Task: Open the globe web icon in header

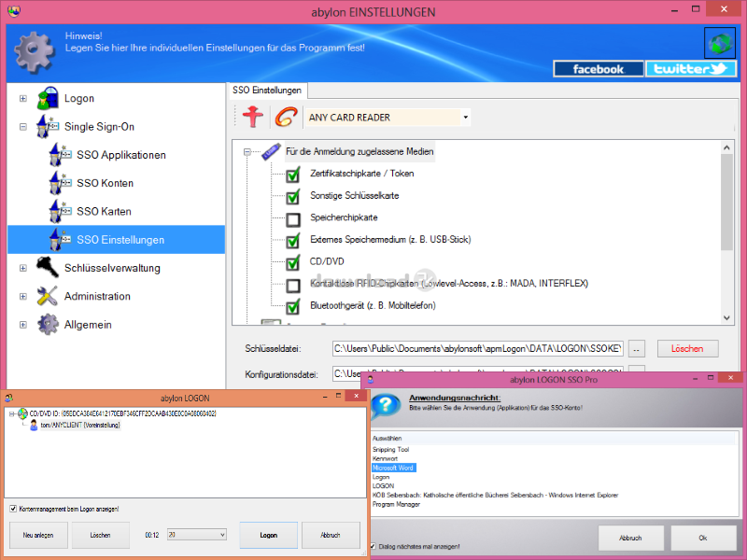Action: tap(720, 43)
